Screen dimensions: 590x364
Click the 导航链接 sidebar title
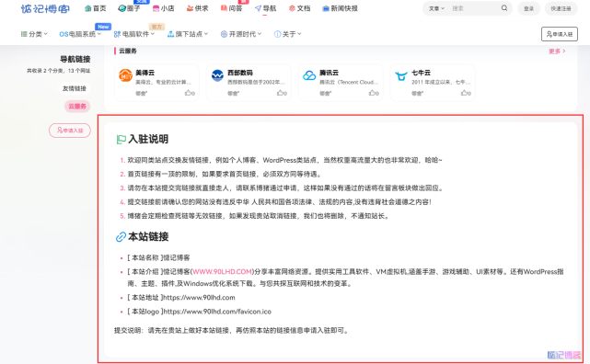[x=75, y=59]
